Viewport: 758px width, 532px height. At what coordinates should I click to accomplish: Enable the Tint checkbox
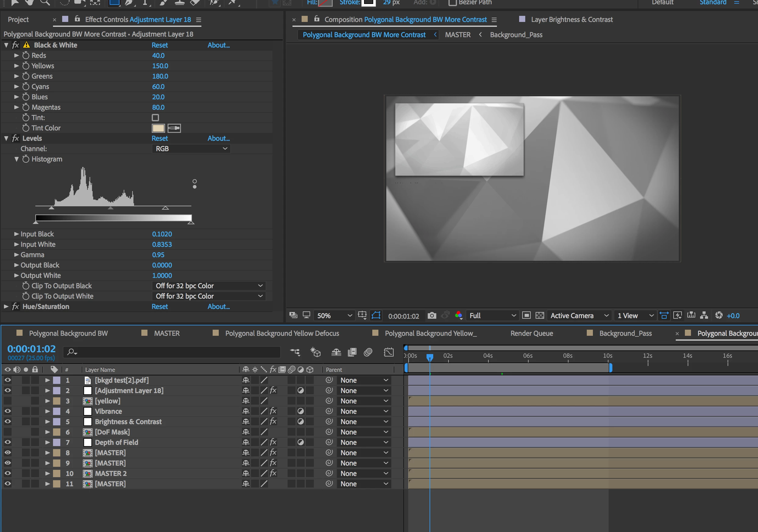coord(155,118)
